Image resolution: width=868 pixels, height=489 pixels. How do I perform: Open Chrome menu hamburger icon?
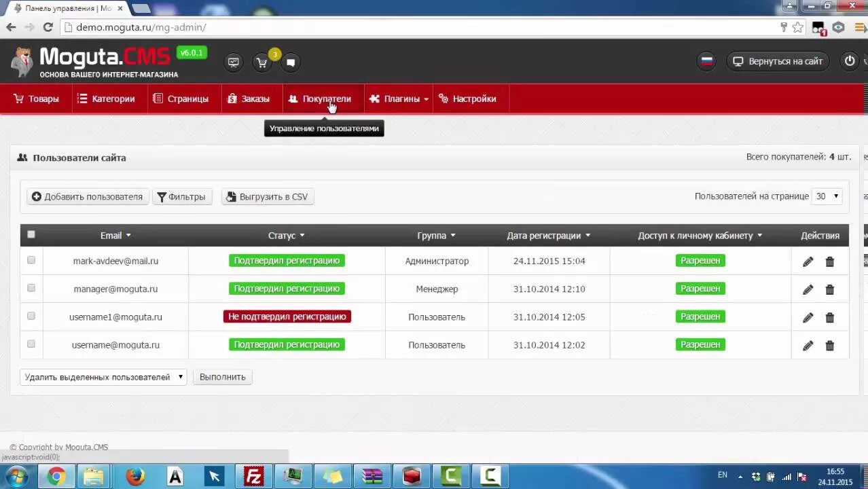[860, 27]
